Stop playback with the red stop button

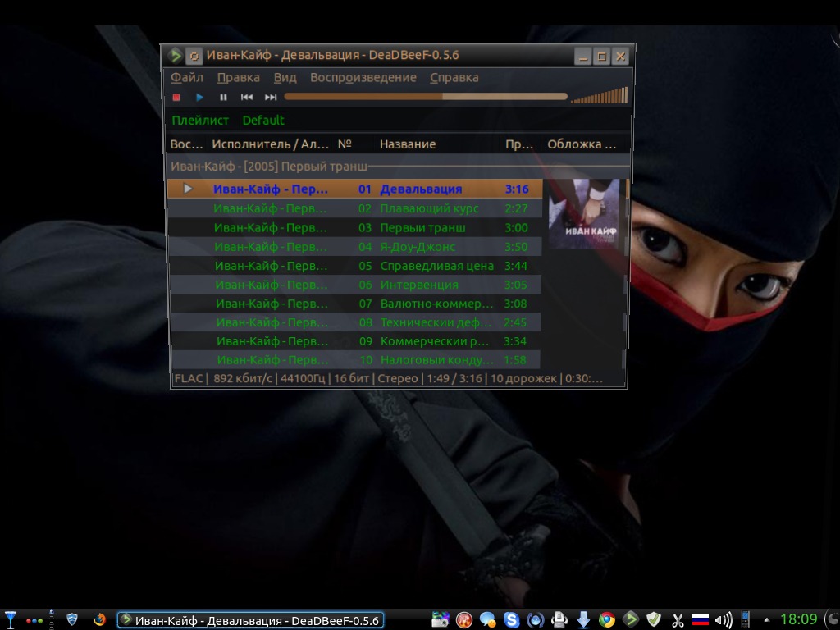(176, 97)
